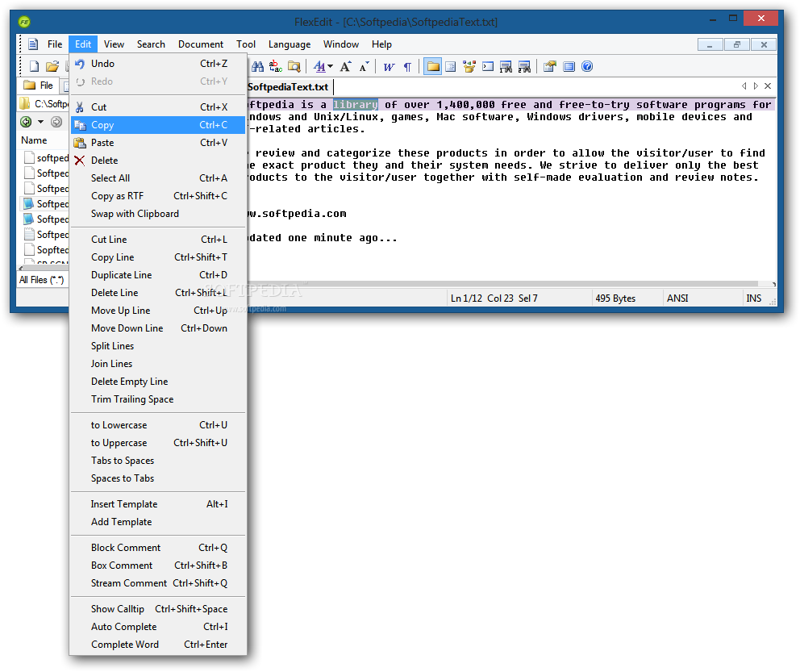Select Delete in the Edit menu

click(x=158, y=161)
